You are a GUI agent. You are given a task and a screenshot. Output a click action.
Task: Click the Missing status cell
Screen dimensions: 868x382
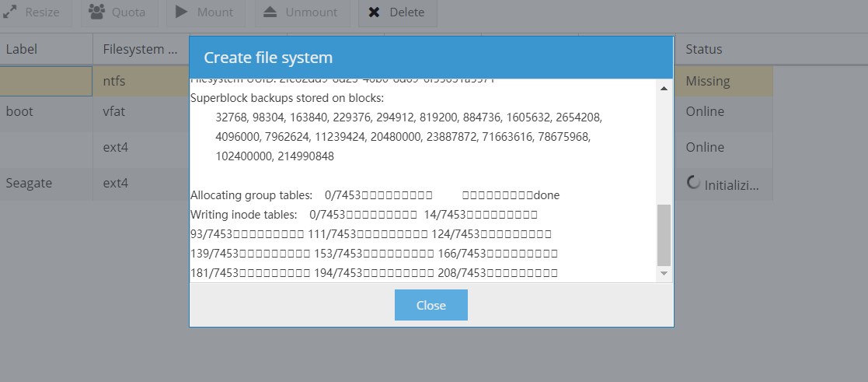pos(724,81)
